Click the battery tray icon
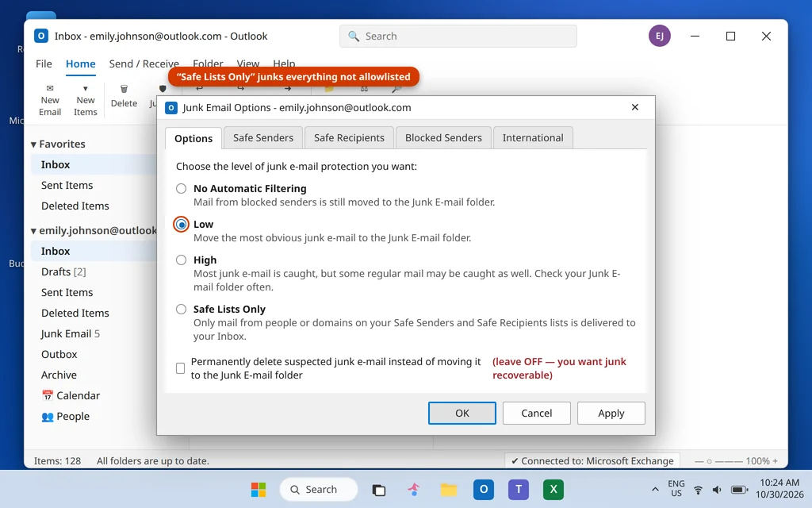812x508 pixels. 739,490
